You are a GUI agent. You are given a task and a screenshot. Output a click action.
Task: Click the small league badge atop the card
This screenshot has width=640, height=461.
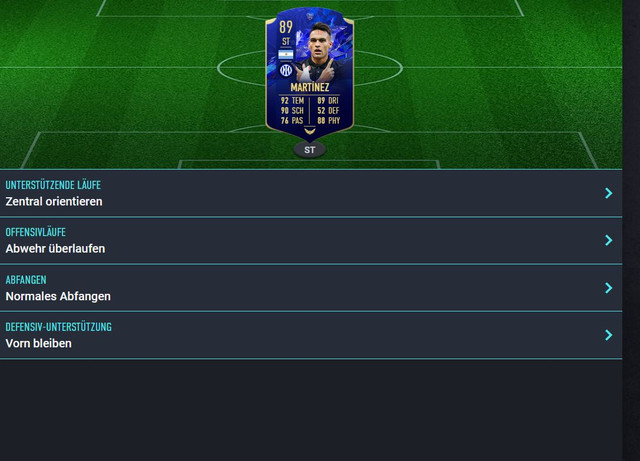310,16
